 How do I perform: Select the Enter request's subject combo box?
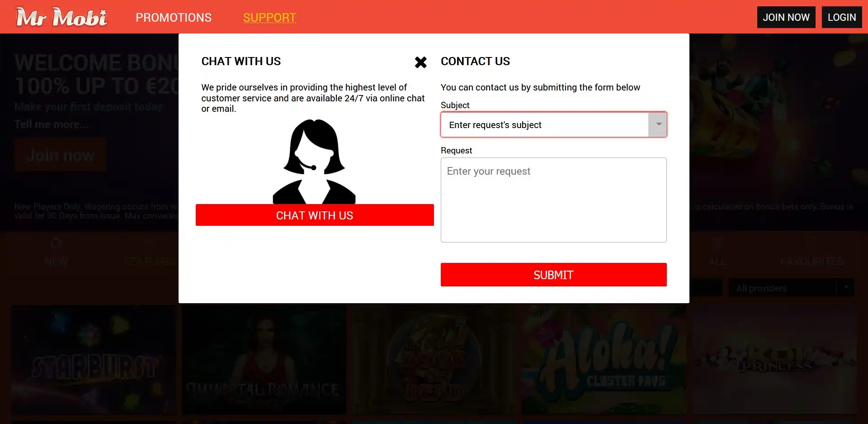click(553, 124)
